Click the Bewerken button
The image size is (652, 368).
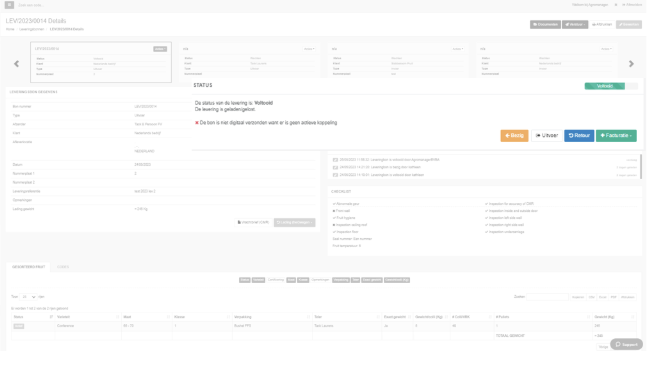pos(629,25)
